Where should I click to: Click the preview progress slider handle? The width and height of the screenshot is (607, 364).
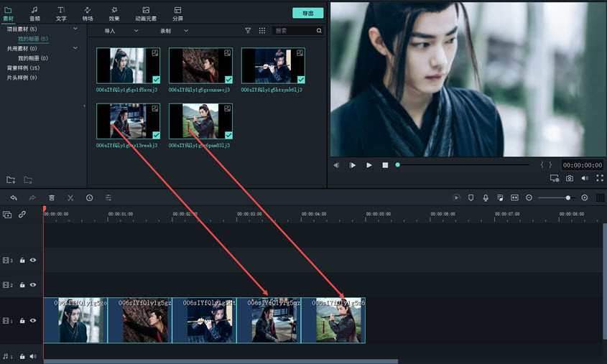click(397, 165)
